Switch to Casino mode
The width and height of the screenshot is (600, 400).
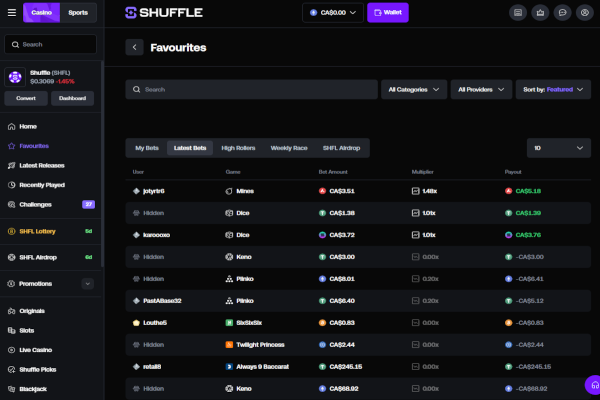click(41, 13)
